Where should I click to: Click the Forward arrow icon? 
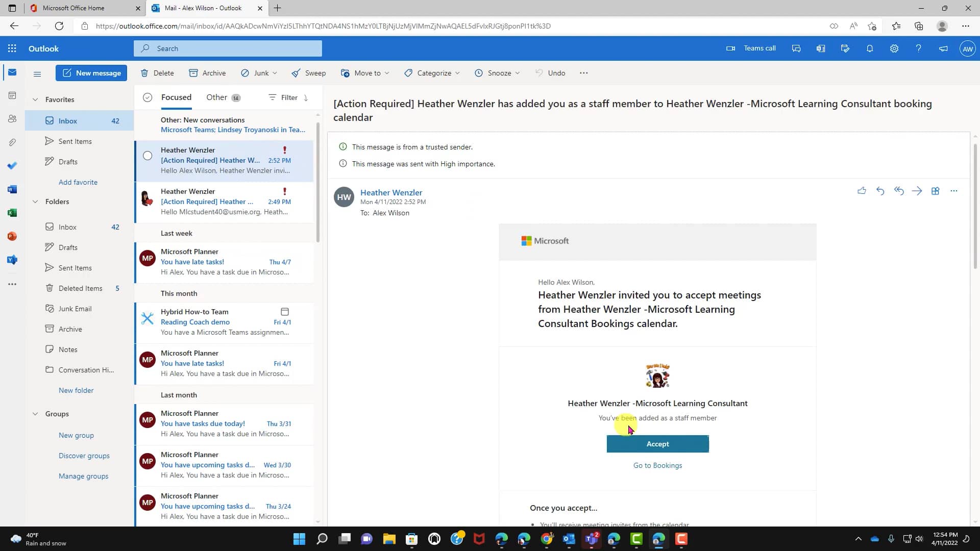click(x=917, y=191)
